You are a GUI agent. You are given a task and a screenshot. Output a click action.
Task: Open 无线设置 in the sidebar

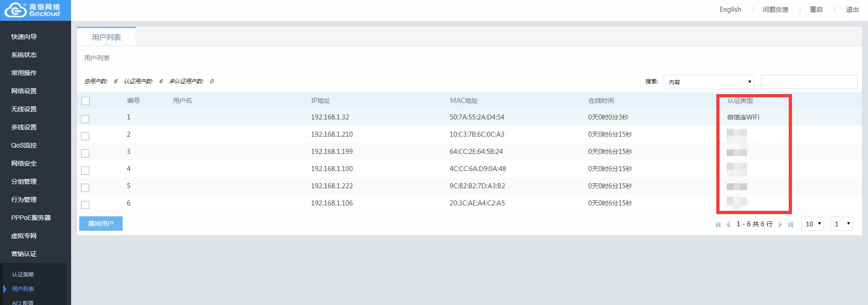(24, 109)
